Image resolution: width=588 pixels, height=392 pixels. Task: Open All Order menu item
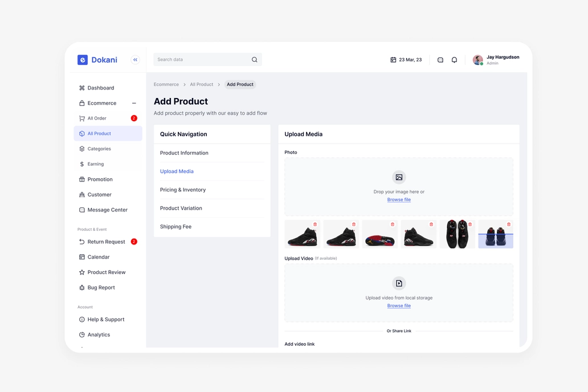coord(108,118)
